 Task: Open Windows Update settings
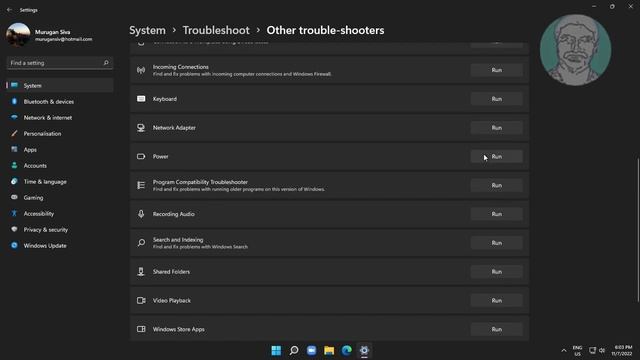(60, 245)
